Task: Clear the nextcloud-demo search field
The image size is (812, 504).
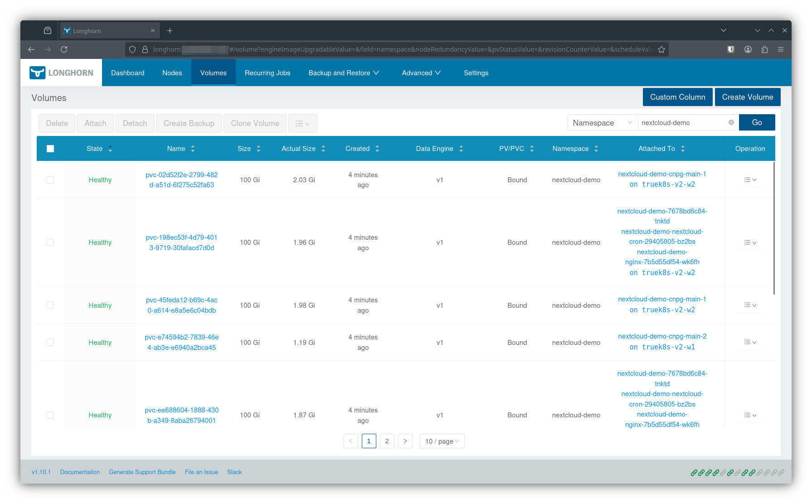Action: 731,122
